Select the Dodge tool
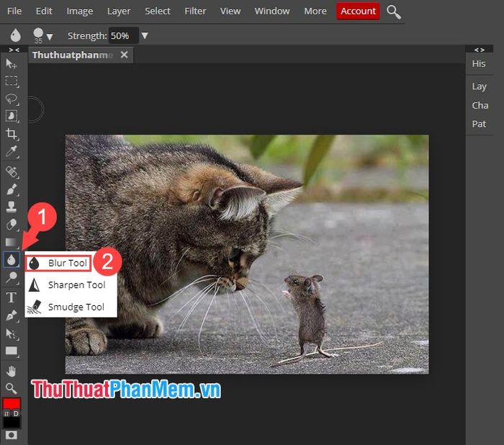Image resolution: width=504 pixels, height=445 pixels. tap(12, 277)
